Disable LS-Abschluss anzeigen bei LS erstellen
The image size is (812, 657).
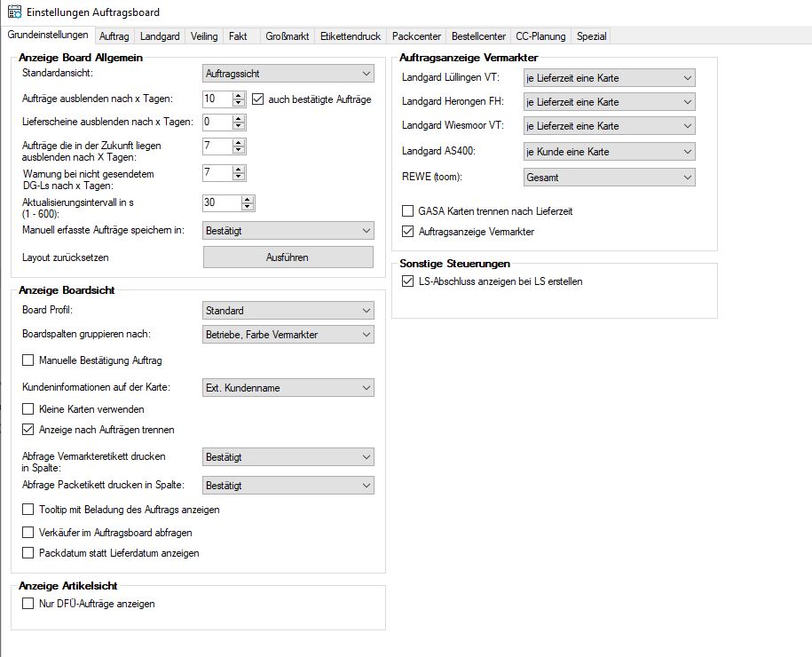click(x=408, y=281)
